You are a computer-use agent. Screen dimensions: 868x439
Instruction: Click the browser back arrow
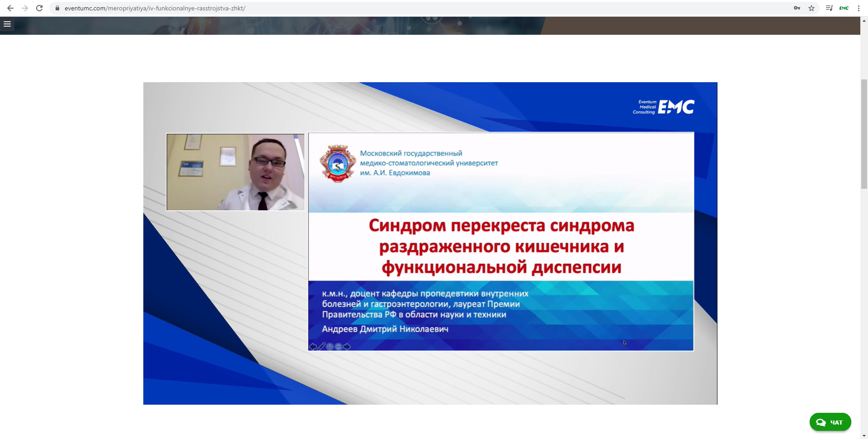click(10, 8)
